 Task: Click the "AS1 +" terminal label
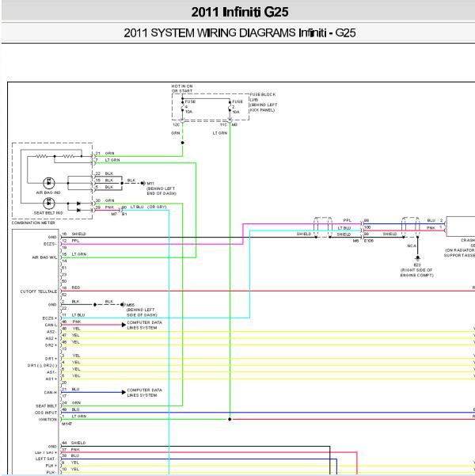coord(51,379)
